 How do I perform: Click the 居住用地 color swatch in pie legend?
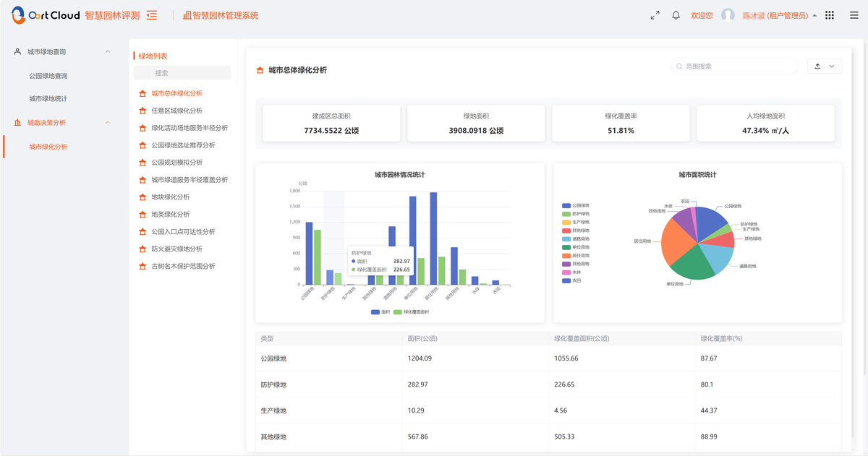point(566,256)
